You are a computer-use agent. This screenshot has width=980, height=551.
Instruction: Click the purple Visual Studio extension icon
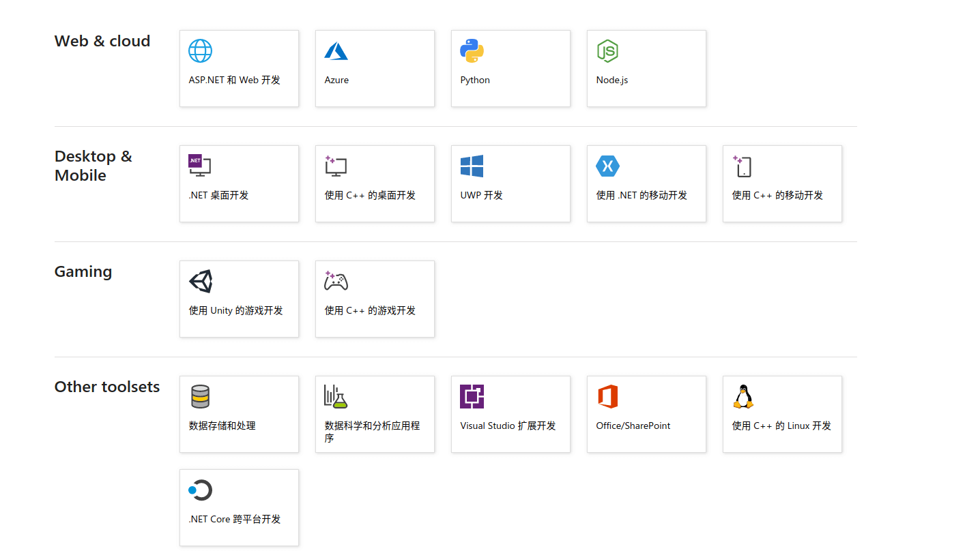472,396
